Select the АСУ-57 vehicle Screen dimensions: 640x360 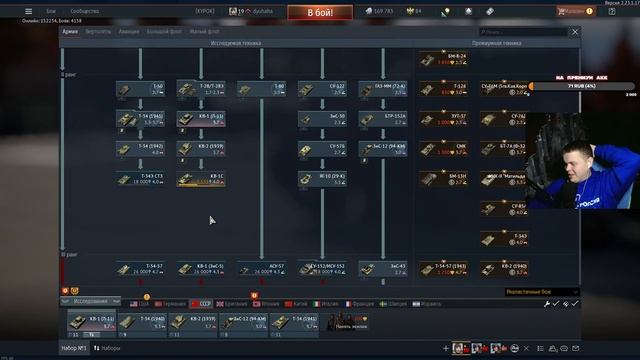pyautogui.click(x=262, y=269)
